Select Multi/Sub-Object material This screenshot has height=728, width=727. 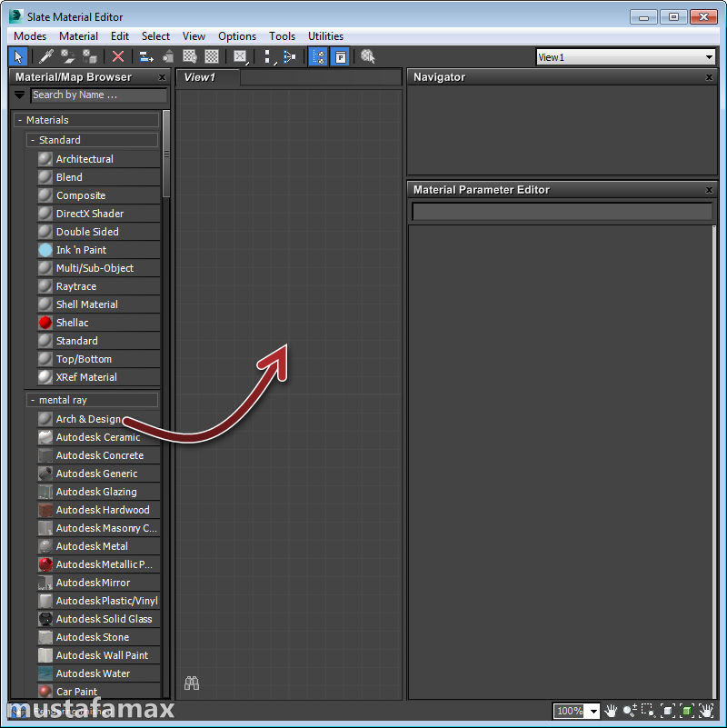pyautogui.click(x=98, y=268)
